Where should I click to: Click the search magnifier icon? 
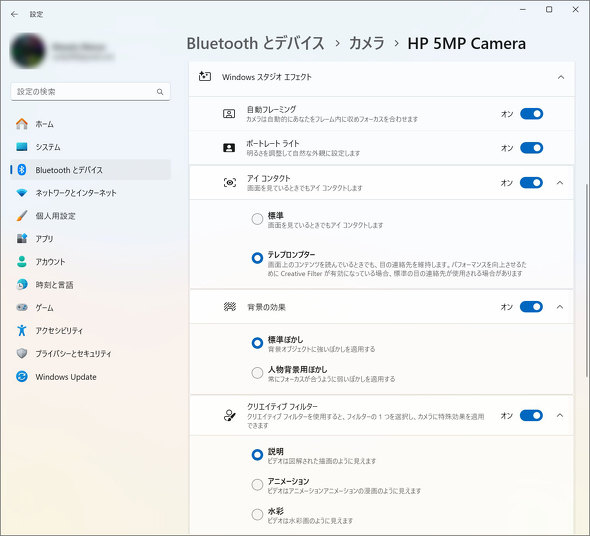coord(160,92)
